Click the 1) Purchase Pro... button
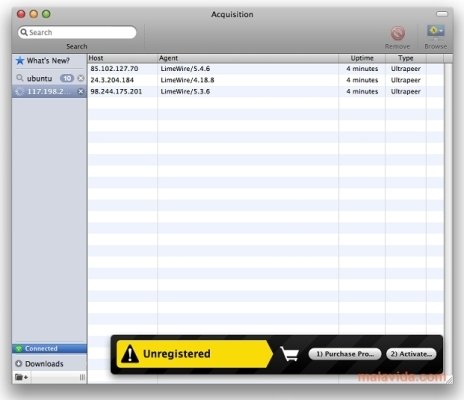Image resolution: width=464 pixels, height=400 pixels. pyautogui.click(x=345, y=354)
